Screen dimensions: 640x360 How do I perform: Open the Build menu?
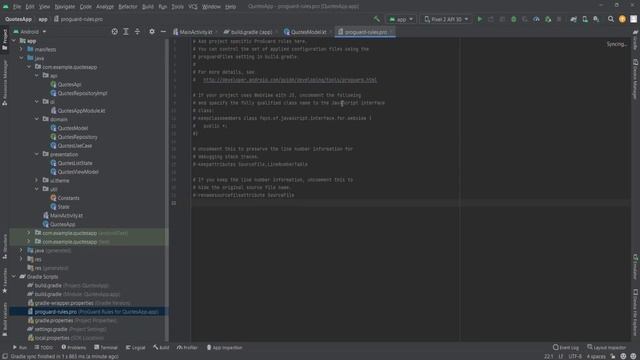click(148, 7)
